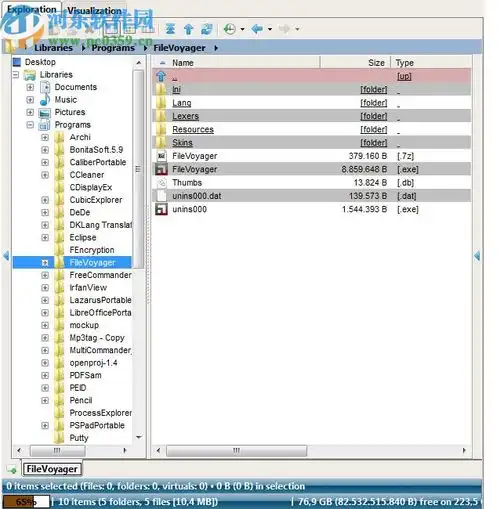Open the Resources folder link
Image resolution: width=500 pixels, height=509 pixels.
pyautogui.click(x=193, y=129)
